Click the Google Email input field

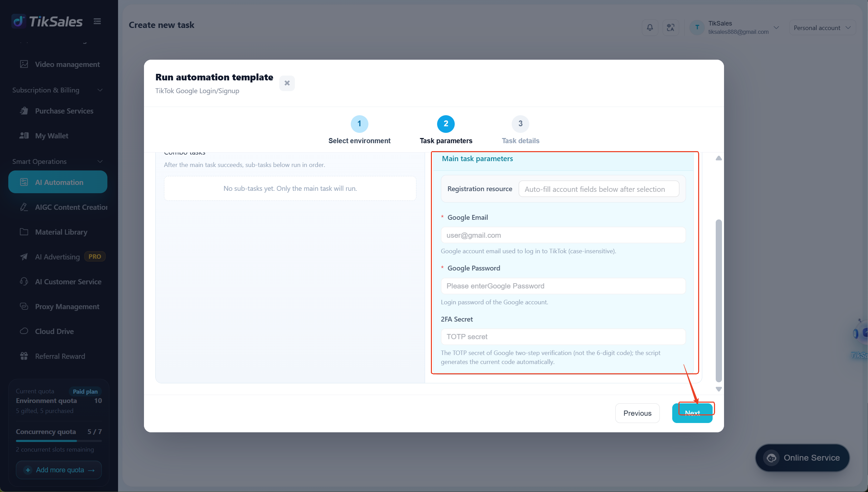(x=563, y=235)
